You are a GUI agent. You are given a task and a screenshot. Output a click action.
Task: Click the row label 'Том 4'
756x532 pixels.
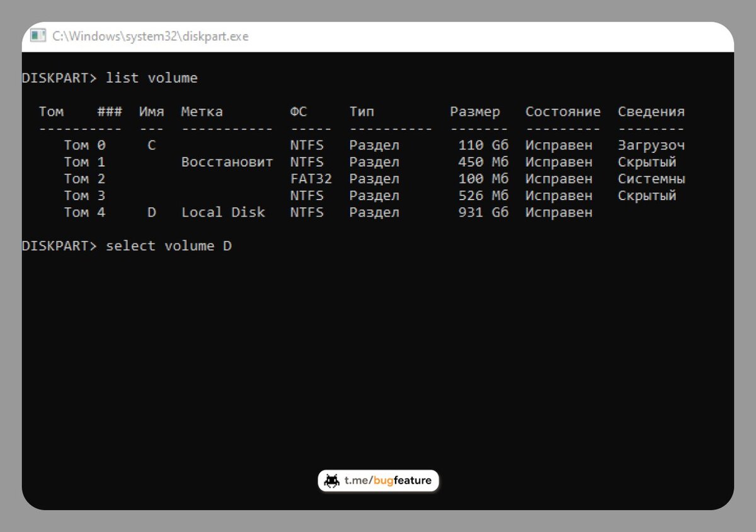click(84, 212)
